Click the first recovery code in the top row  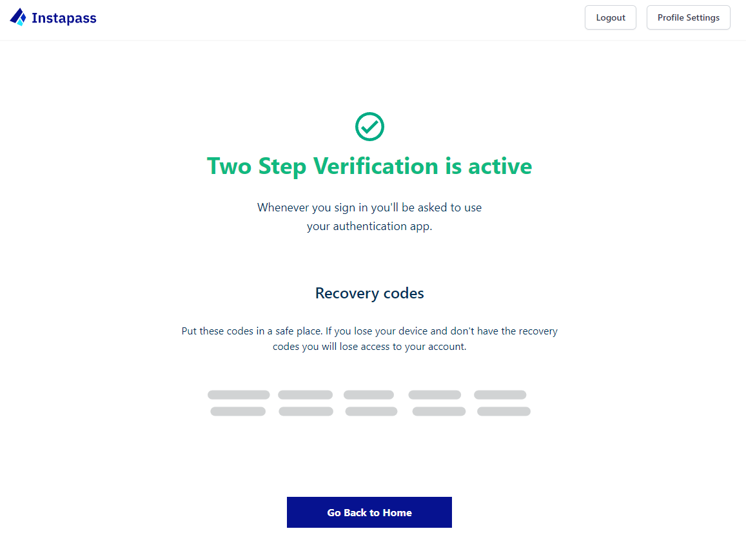239,395
